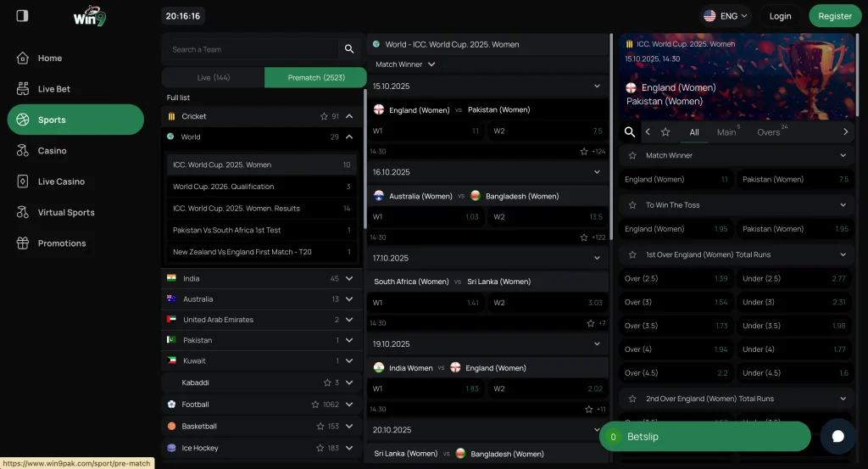
Task: Click the search magnifier in team search
Action: (348, 49)
